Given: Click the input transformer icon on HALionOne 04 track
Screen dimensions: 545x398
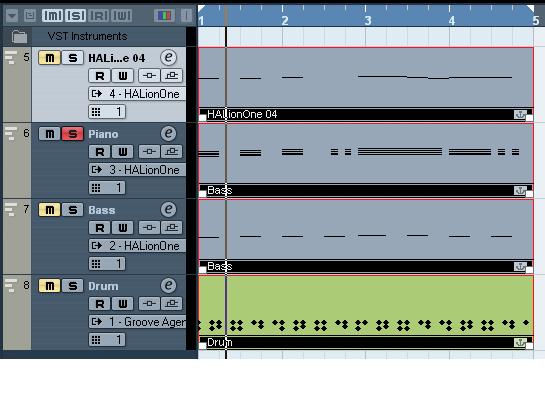Looking at the screenshot, I should coord(149,76).
